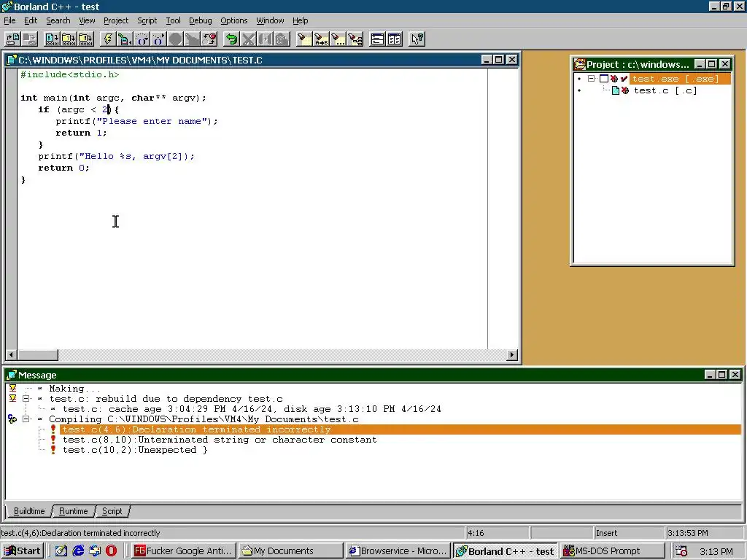
Task: Click the greyed octagon Stop icon
Action: pyautogui.click(x=175, y=39)
